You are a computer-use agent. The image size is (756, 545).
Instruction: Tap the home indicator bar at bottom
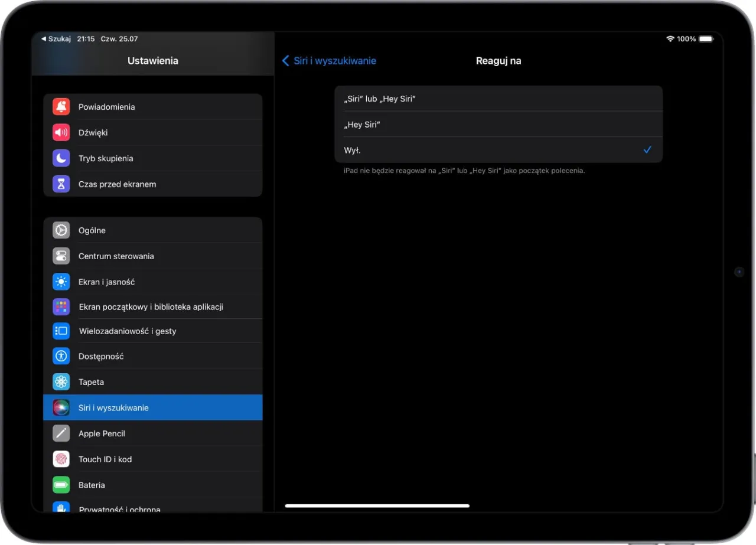tap(377, 505)
